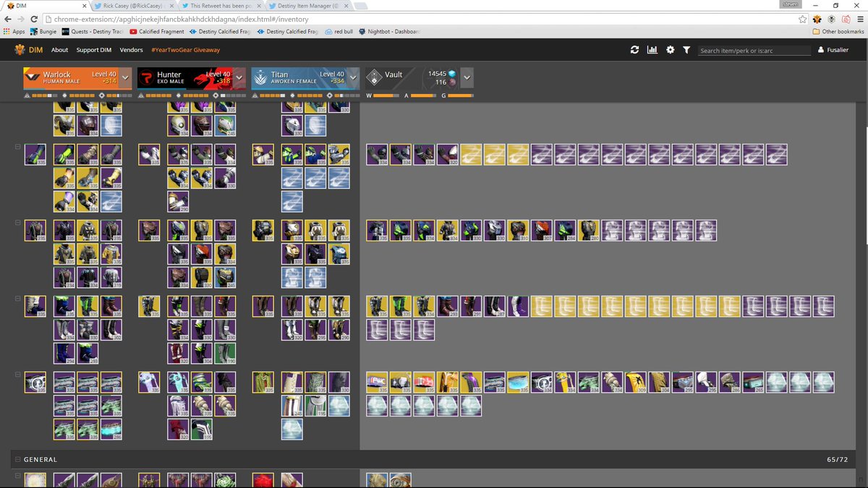Open Chrome hamburger menu

point(859,19)
